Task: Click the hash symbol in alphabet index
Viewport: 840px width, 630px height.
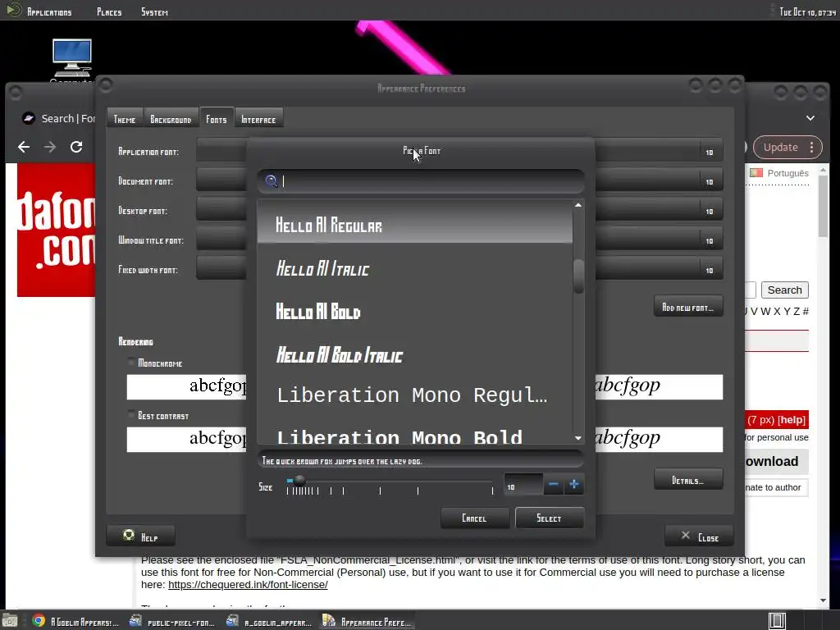Action: click(x=806, y=311)
